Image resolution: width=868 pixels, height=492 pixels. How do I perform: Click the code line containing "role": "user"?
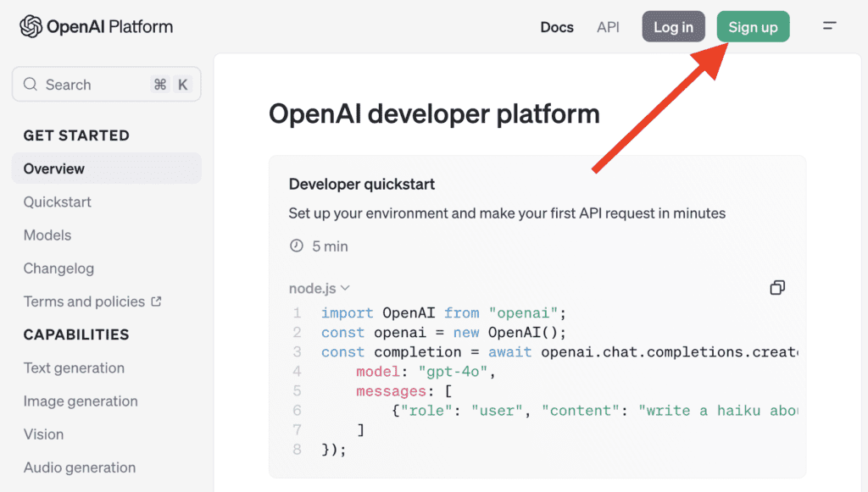(x=595, y=411)
